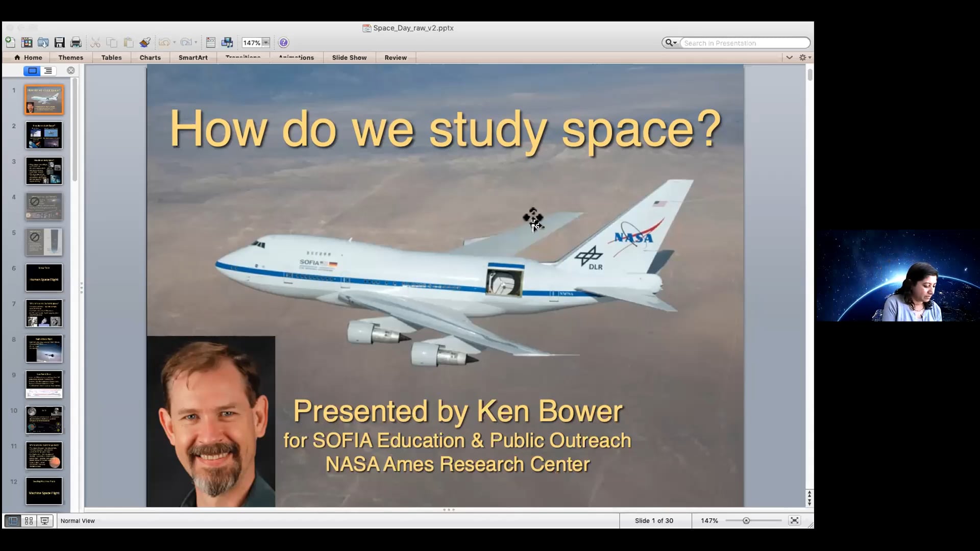This screenshot has width=980, height=551.
Task: Open the redo history dropdown arrow
Action: pos(196,42)
